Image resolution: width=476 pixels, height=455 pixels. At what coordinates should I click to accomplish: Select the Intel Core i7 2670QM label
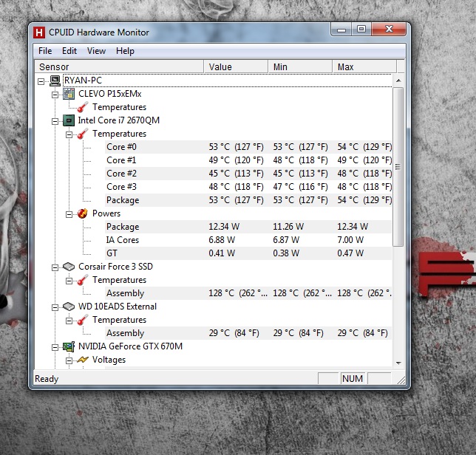pyautogui.click(x=119, y=120)
